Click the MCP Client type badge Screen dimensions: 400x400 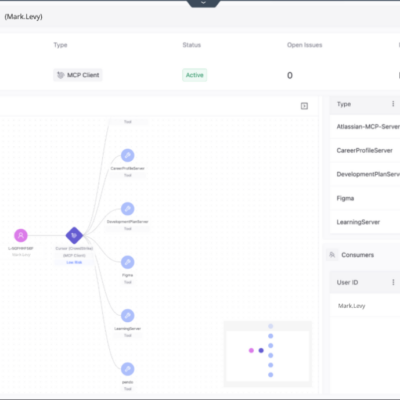pyautogui.click(x=78, y=75)
